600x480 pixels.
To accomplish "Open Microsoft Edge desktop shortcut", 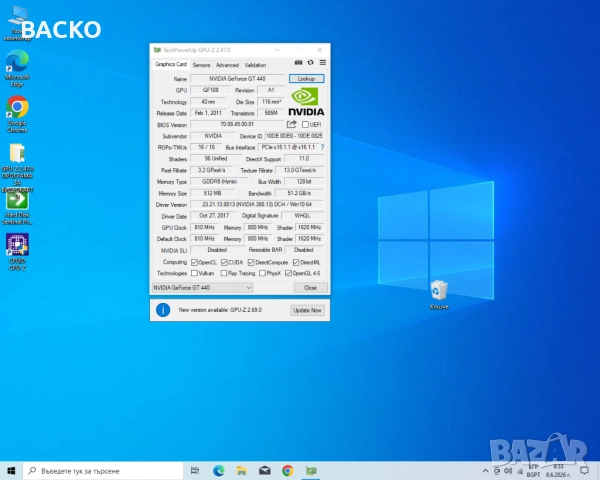I will tap(17, 68).
